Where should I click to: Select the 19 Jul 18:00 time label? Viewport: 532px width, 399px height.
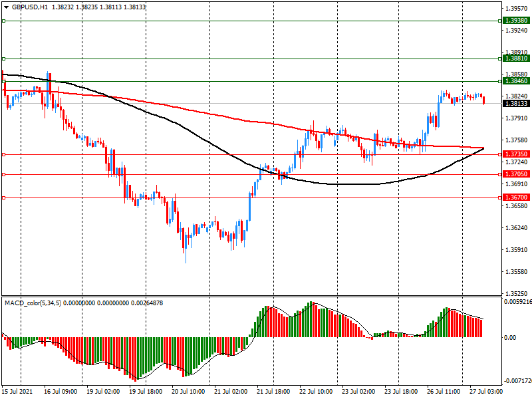tap(146, 392)
